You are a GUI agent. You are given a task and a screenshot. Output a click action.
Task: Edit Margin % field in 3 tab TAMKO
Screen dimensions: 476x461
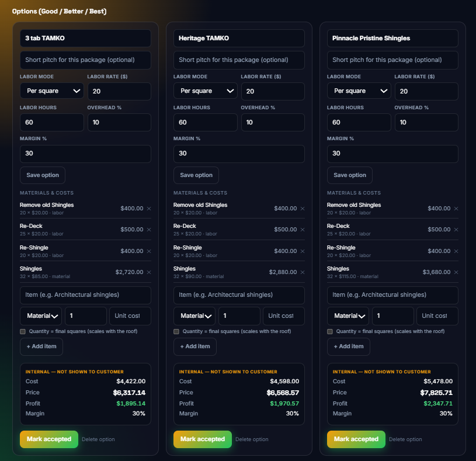coord(86,154)
